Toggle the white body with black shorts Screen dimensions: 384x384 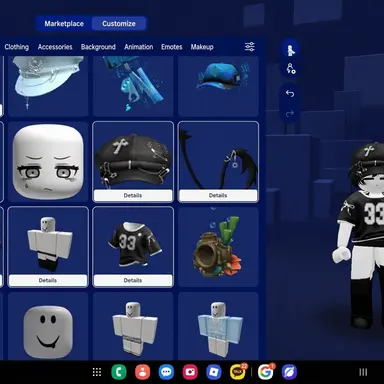48,241
